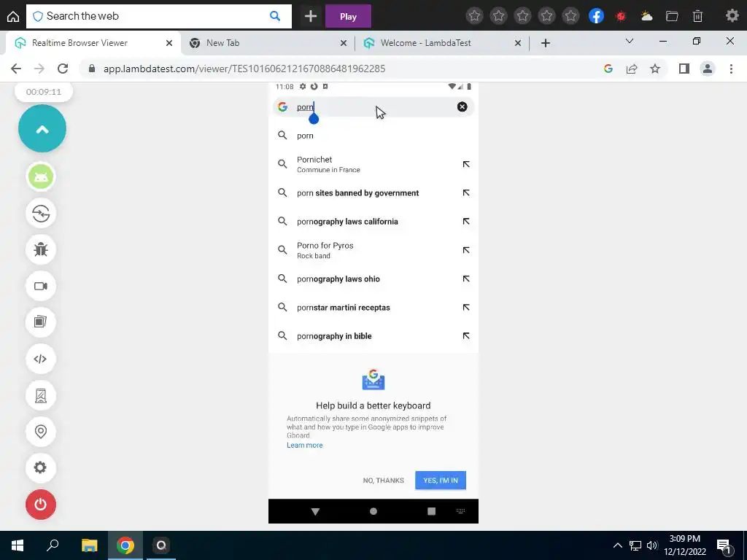
Task: Reload the page with the refresh icon
Action: (63, 69)
